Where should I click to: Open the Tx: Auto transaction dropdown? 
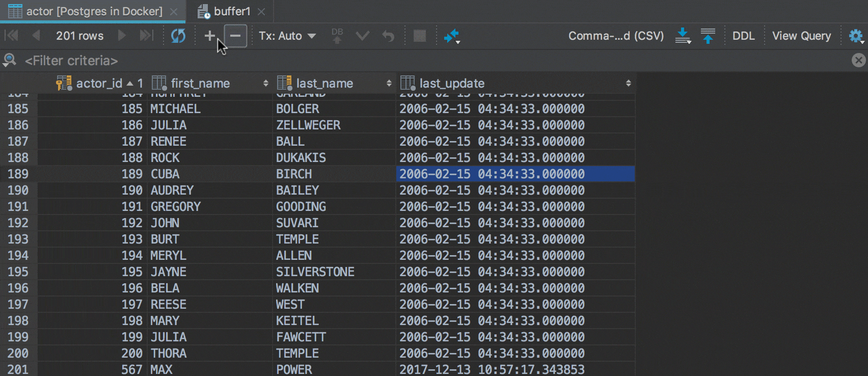click(287, 36)
